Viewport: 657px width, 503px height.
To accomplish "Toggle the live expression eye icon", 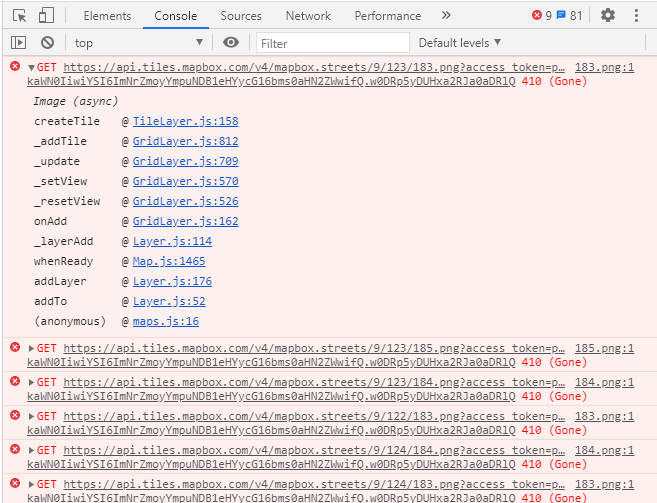I will click(230, 42).
